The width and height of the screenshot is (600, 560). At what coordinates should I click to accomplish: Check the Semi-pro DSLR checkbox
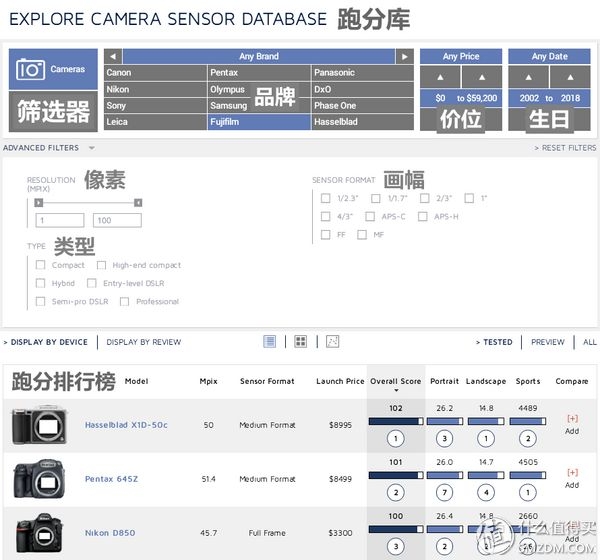(x=40, y=302)
